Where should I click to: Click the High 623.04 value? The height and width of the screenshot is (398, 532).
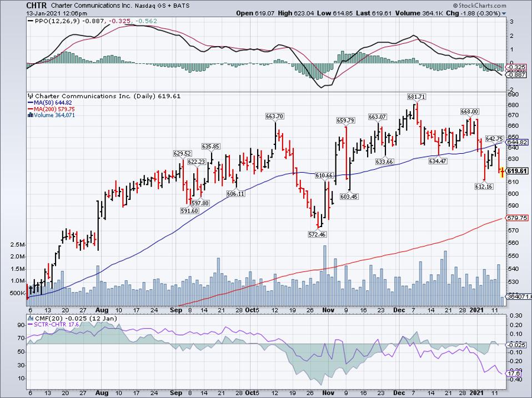point(296,13)
